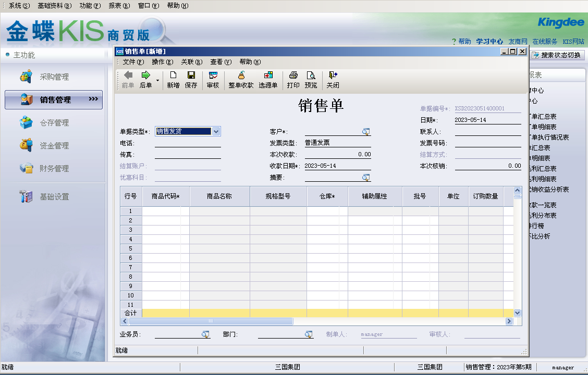
Task: Click the 联系人 input field
Action: (x=488, y=131)
